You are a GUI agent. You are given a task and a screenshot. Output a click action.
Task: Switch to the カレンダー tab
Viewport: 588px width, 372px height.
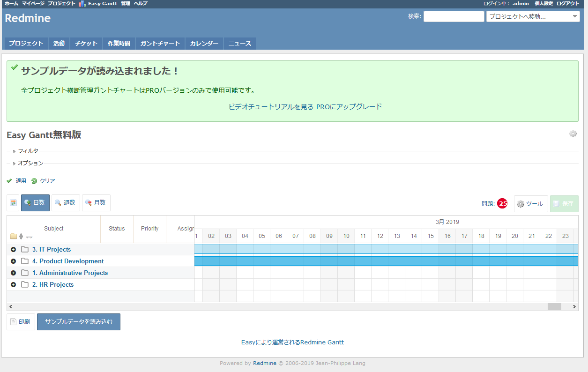click(x=204, y=43)
